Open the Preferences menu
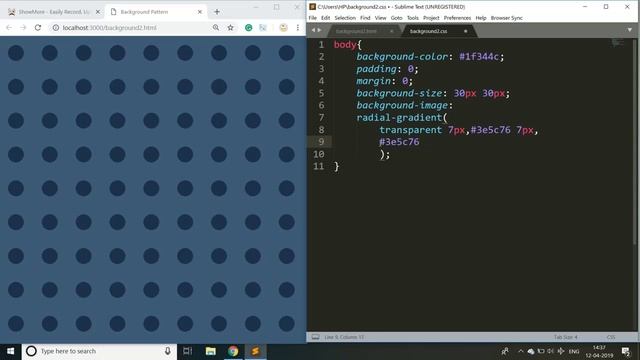Image resolution: width=640 pixels, height=360 pixels. (x=457, y=18)
